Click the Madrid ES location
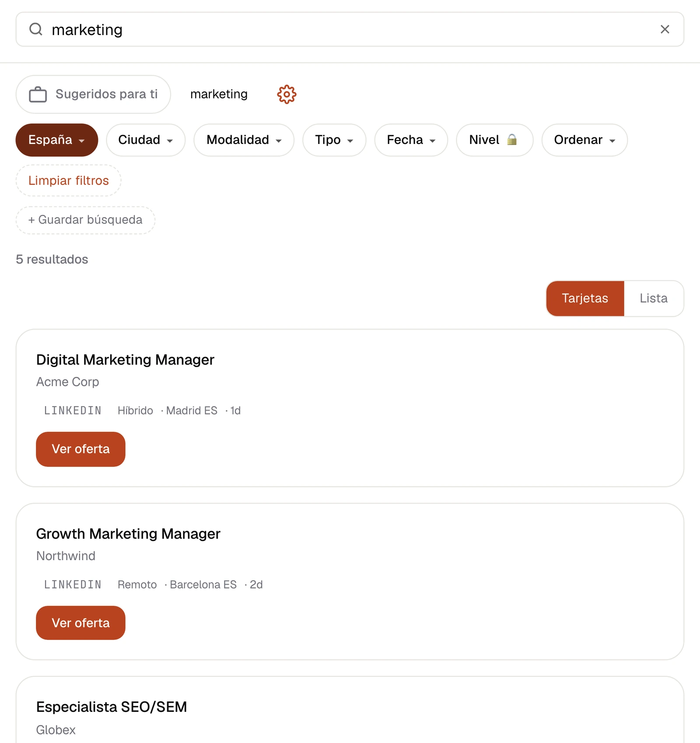Image resolution: width=700 pixels, height=743 pixels. coord(192,410)
